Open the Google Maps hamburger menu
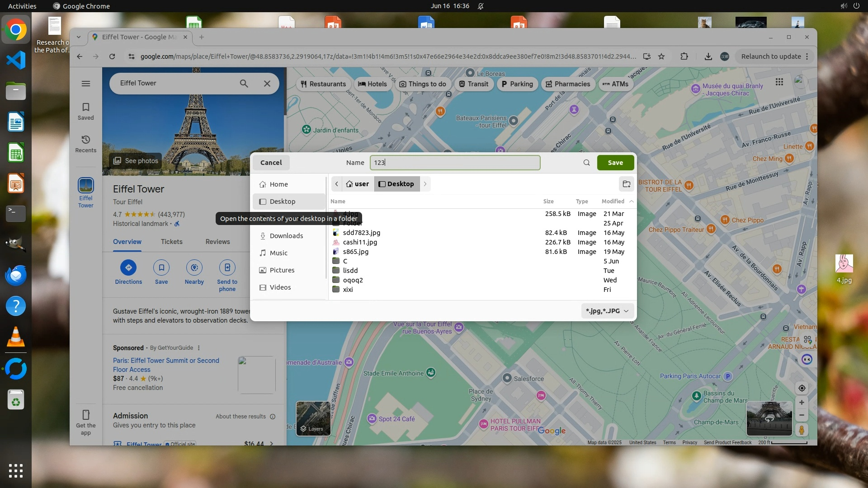The image size is (868, 488). [x=85, y=84]
